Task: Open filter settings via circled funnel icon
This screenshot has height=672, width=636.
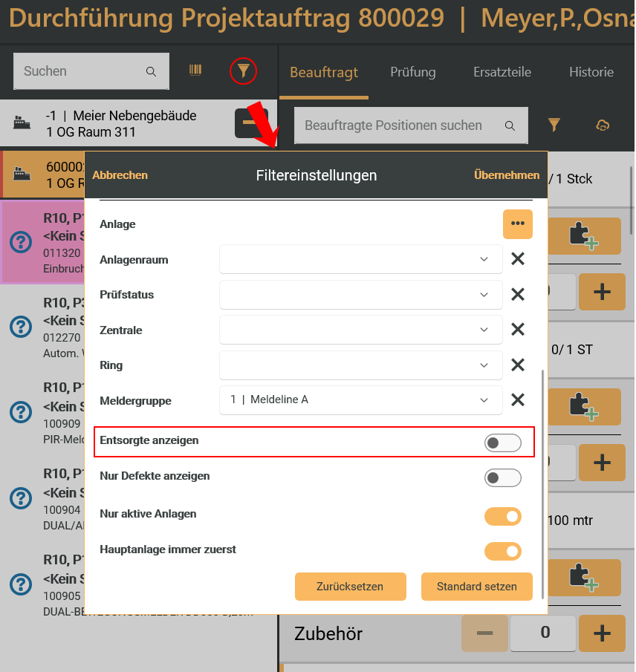Action: point(243,71)
